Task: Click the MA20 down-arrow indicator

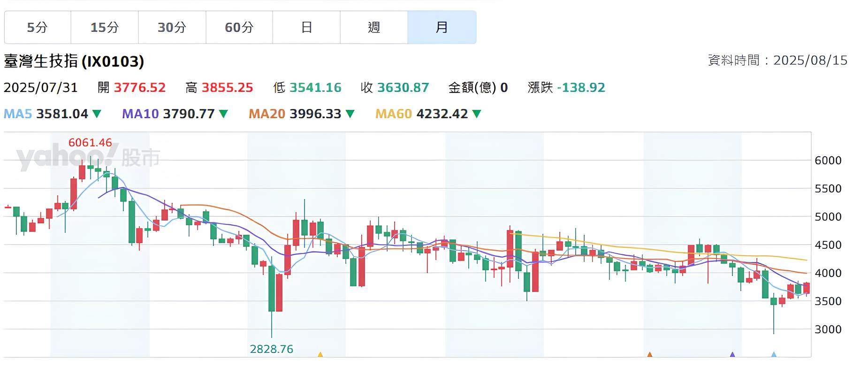Action: [350, 114]
